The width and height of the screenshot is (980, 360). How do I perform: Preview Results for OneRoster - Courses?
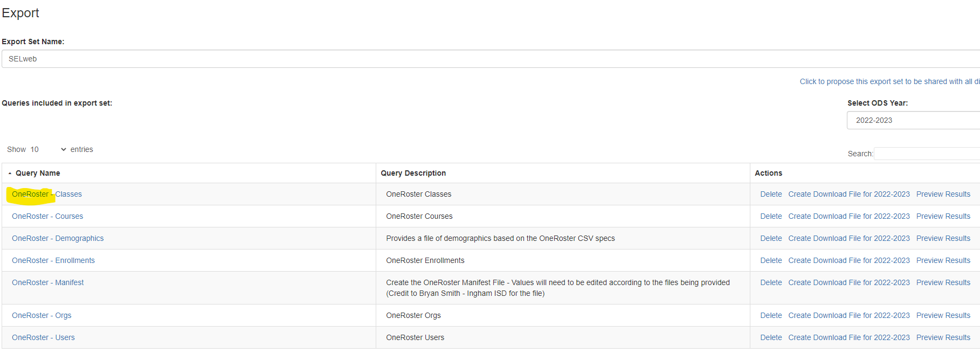tap(943, 216)
